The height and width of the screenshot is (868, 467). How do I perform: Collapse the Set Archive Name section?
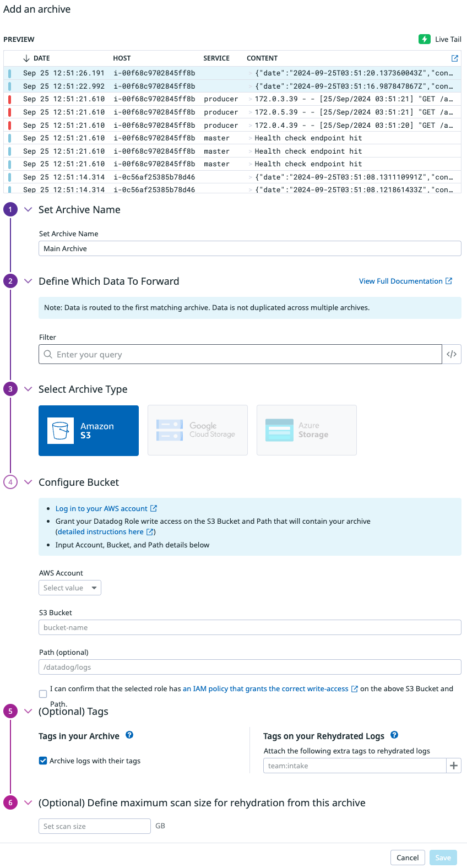pyautogui.click(x=28, y=209)
